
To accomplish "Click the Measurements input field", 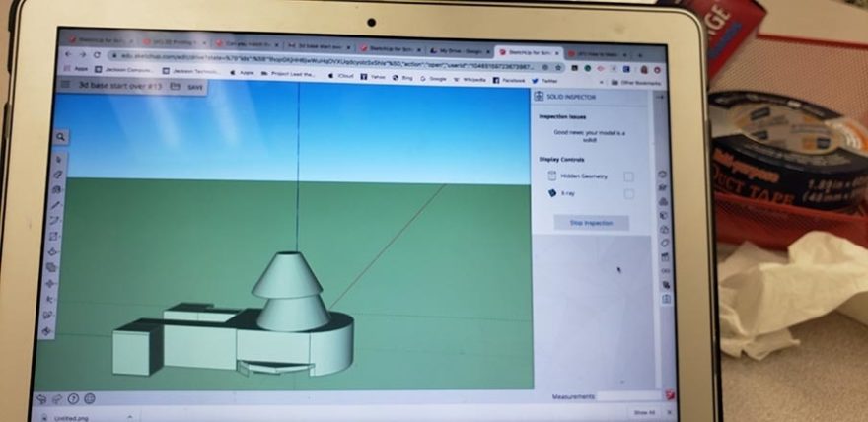I will (629, 396).
